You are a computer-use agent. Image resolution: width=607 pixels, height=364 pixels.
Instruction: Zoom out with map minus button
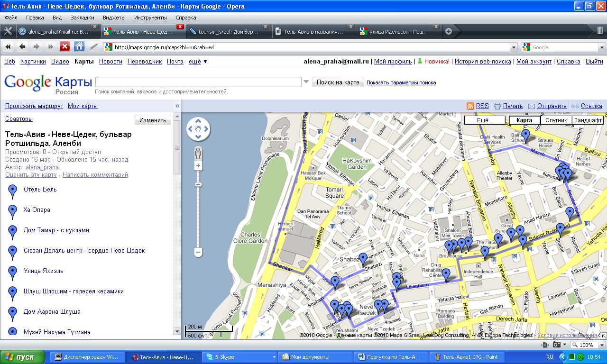pyautogui.click(x=198, y=252)
